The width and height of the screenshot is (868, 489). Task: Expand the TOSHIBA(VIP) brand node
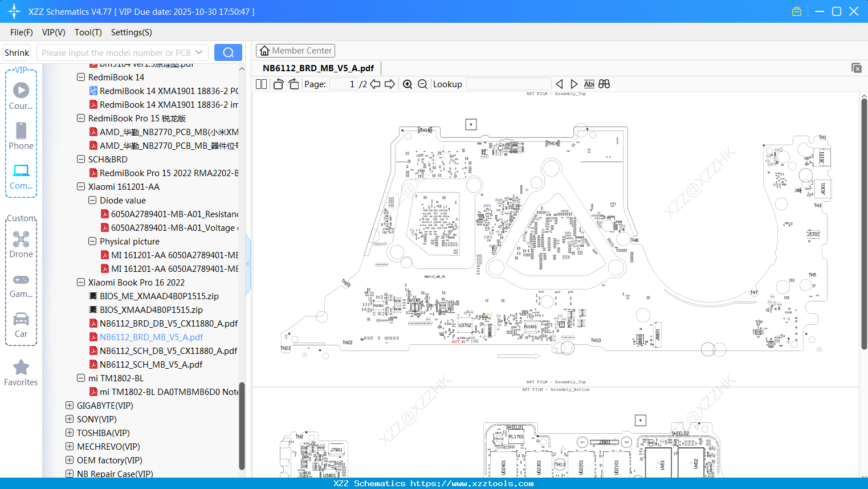pyautogui.click(x=70, y=433)
